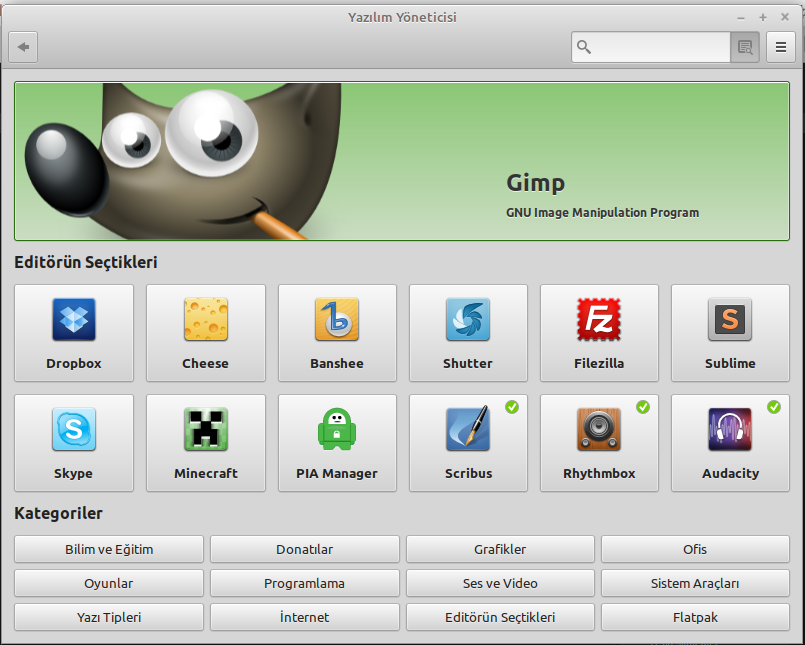Click the back arrow button
805x645 pixels.
(23, 47)
